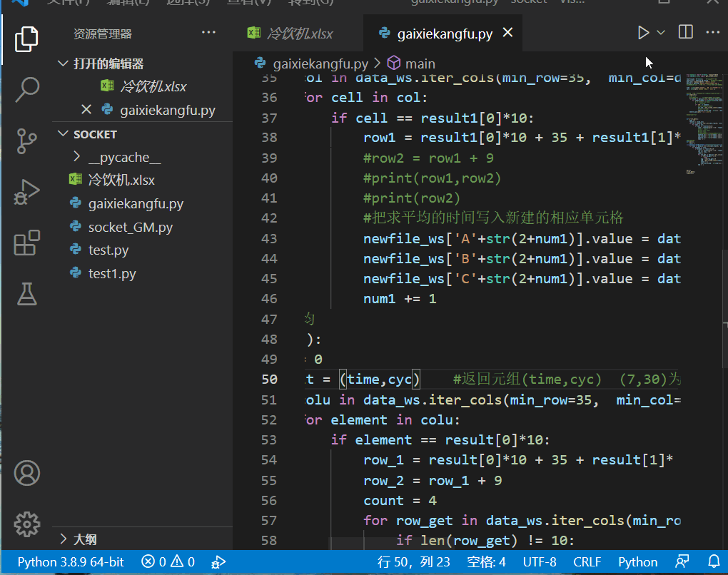The image size is (728, 575).
Task: Open the Search view icon
Action: 26,89
